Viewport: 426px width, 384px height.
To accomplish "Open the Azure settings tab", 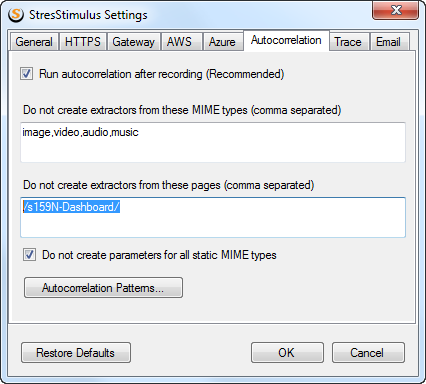I will coord(222,42).
